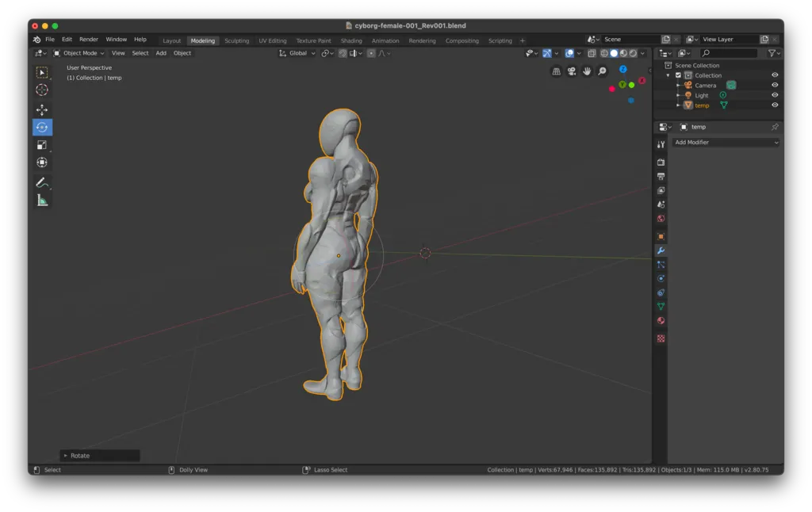The height and width of the screenshot is (512, 812).
Task: Switch to the Scale tool
Action: pos(42,145)
